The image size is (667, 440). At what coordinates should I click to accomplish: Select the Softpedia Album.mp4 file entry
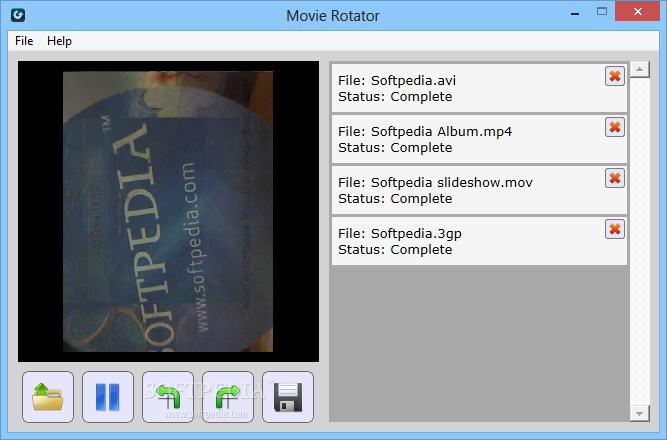(479, 139)
